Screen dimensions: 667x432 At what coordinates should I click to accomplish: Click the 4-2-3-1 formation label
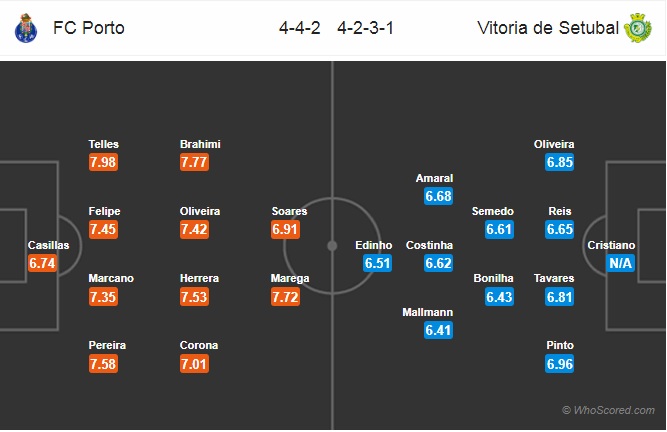(x=366, y=28)
